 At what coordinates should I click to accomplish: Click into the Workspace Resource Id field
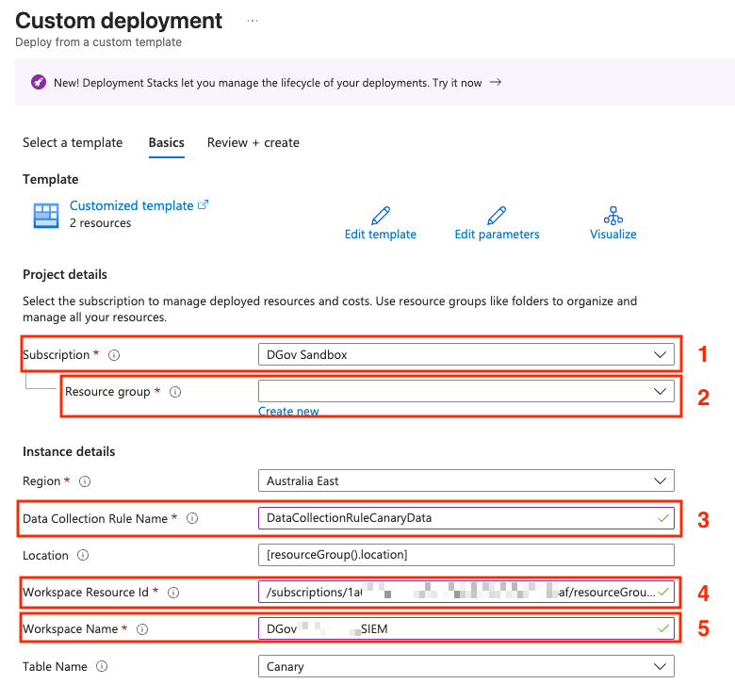point(465,592)
